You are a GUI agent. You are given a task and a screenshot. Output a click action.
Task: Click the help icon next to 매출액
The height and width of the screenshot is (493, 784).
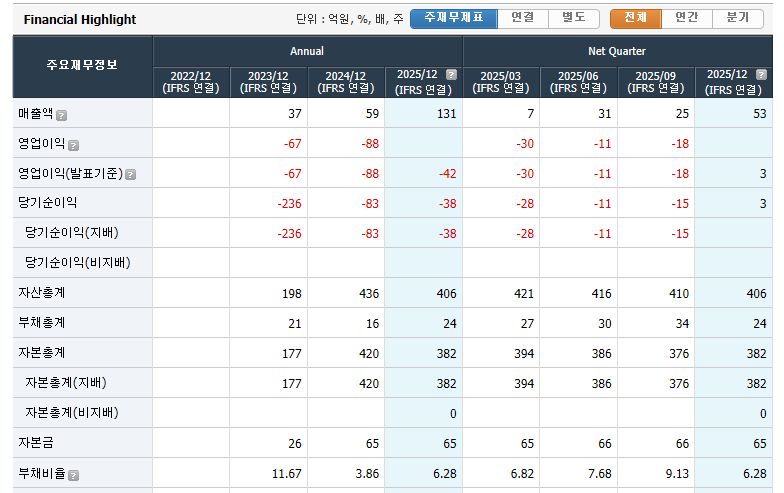click(62, 115)
